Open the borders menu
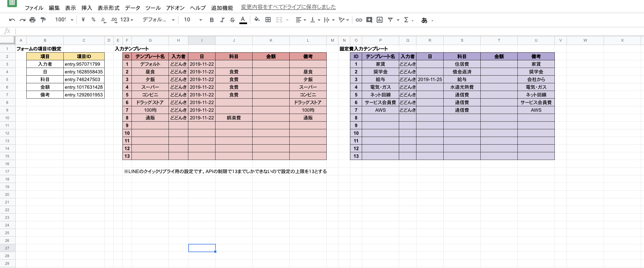Image resolution: width=644 pixels, height=268 pixels. tap(268, 20)
